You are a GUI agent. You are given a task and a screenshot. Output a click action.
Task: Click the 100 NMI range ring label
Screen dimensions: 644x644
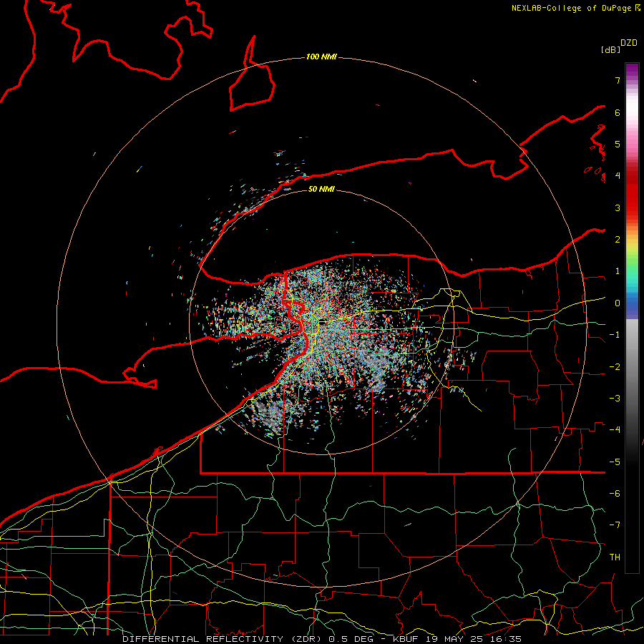tap(321, 57)
